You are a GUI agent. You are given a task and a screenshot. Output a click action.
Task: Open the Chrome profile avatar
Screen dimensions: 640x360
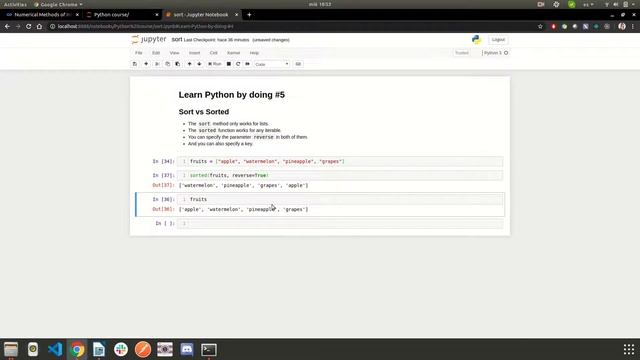pos(622,27)
